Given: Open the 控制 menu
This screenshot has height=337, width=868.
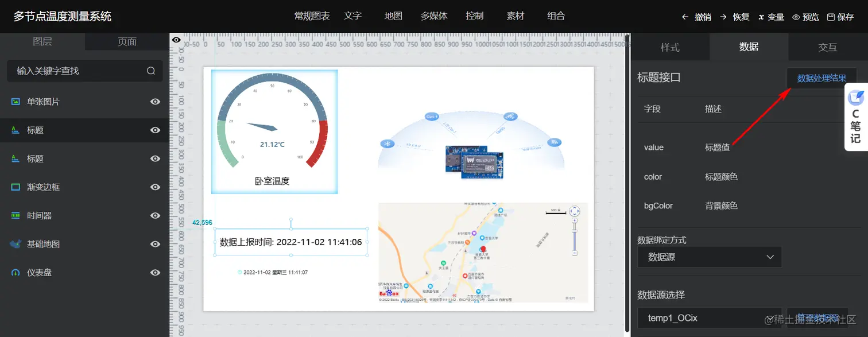Looking at the screenshot, I should (475, 16).
